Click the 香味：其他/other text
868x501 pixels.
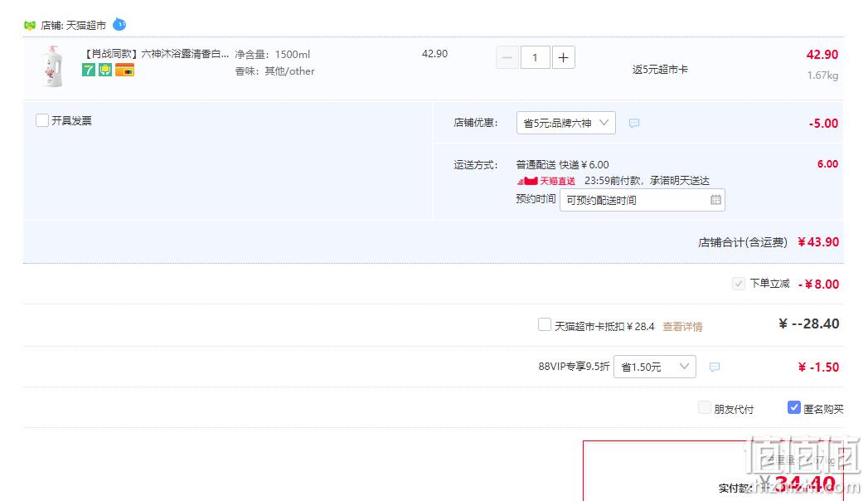[x=274, y=71]
